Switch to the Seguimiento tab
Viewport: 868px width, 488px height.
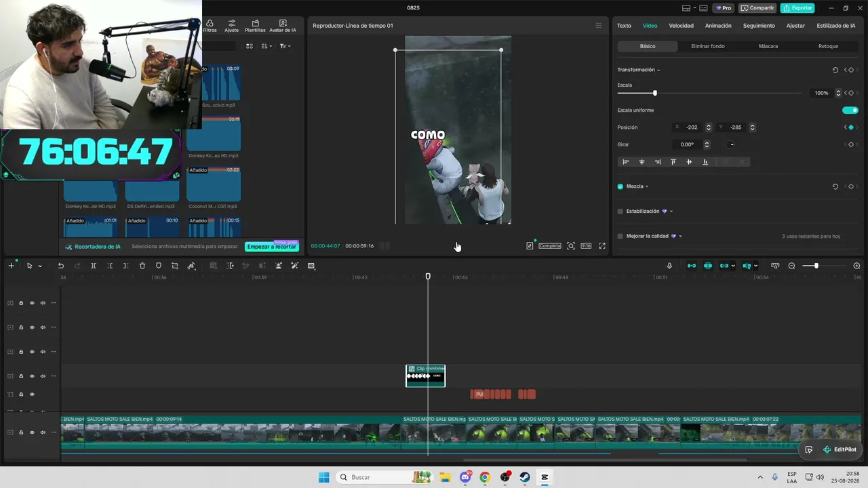[x=759, y=26]
